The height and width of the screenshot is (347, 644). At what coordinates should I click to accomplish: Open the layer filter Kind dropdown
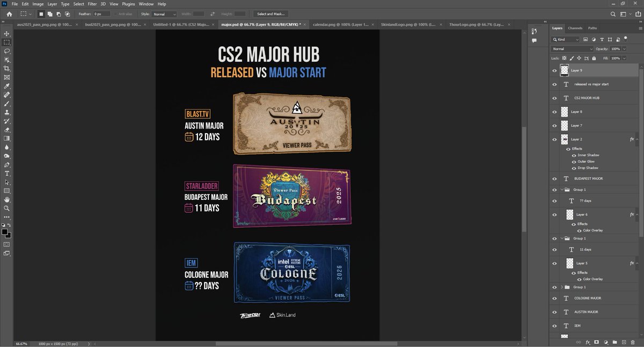(566, 39)
